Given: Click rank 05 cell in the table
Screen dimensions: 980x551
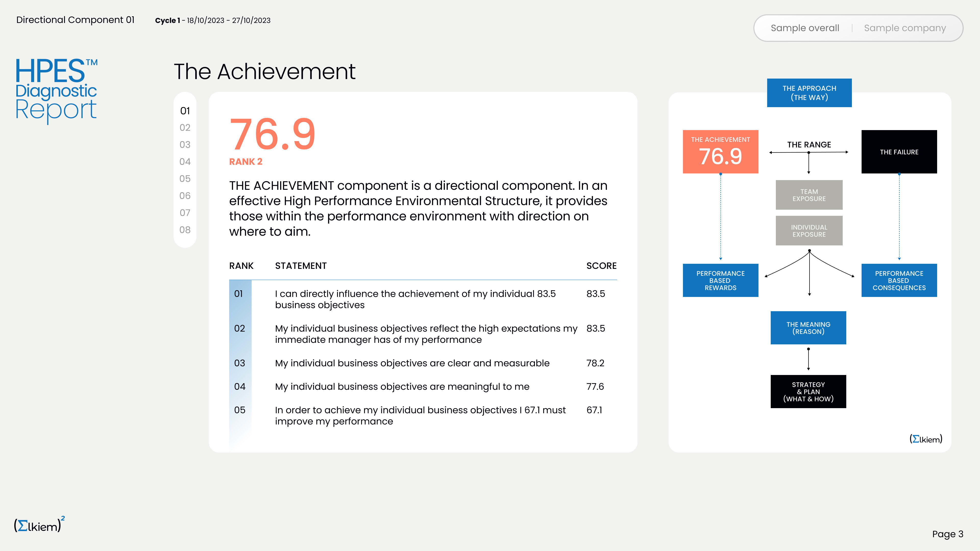Looking at the screenshot, I should (239, 410).
